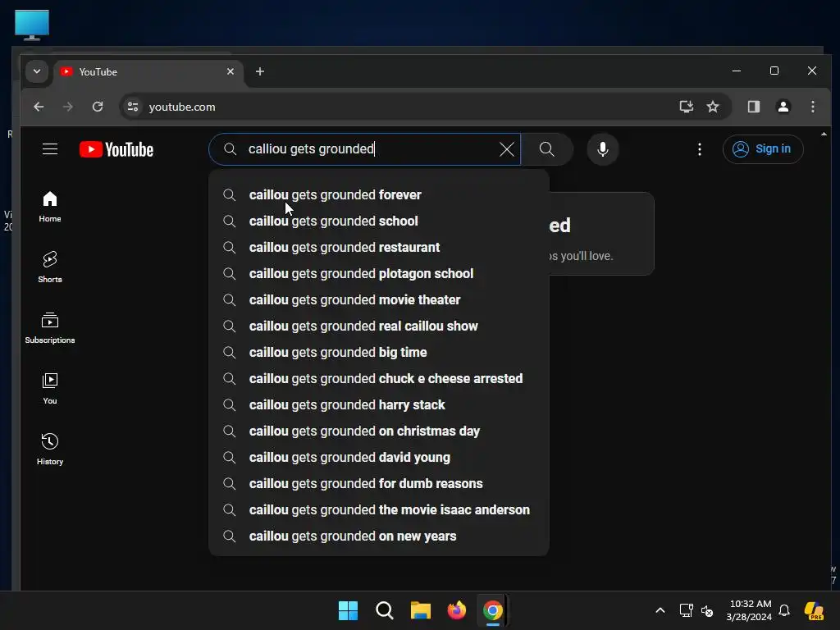Open File Explorer from the taskbar
The width and height of the screenshot is (840, 630).
(x=421, y=610)
